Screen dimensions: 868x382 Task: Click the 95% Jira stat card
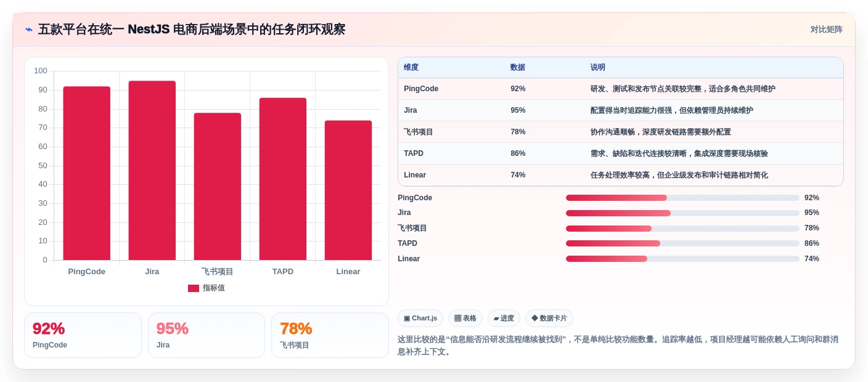207,335
